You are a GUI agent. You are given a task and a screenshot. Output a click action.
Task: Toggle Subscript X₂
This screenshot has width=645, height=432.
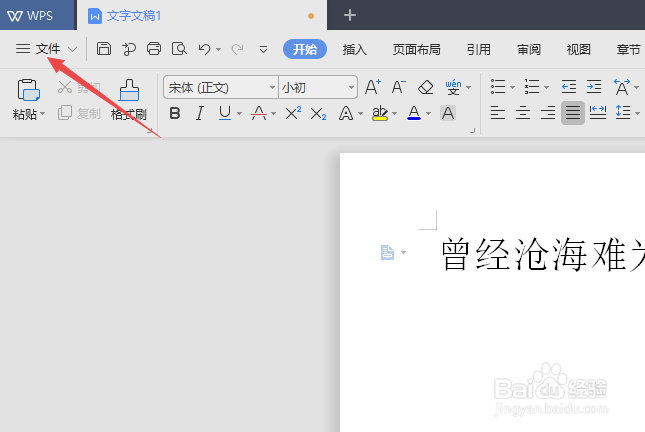[318, 113]
